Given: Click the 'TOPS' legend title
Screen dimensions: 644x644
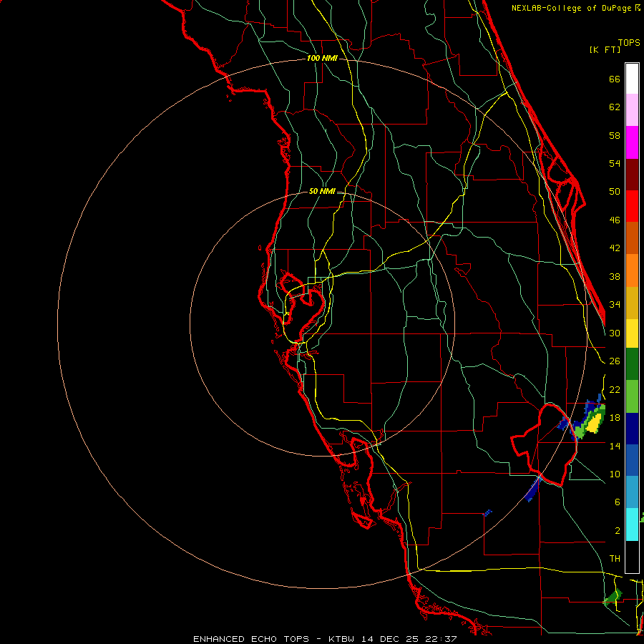Looking at the screenshot, I should pyautogui.click(x=629, y=42).
